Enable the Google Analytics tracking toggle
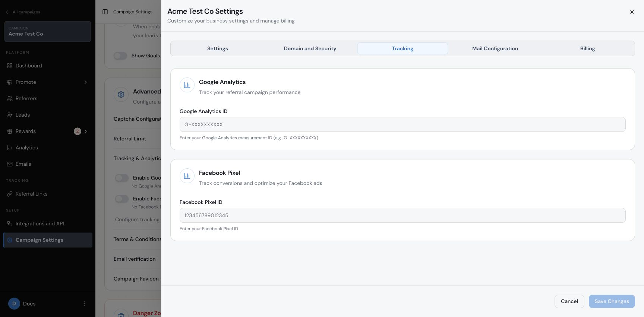This screenshot has width=644, height=317. [122, 178]
